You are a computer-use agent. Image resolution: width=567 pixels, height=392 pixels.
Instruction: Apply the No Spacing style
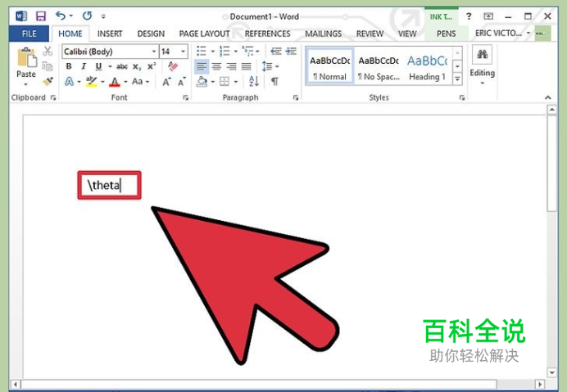coord(379,67)
